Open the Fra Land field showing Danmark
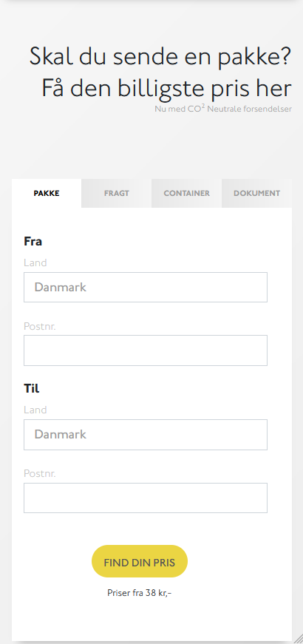The image size is (303, 644). (x=146, y=287)
